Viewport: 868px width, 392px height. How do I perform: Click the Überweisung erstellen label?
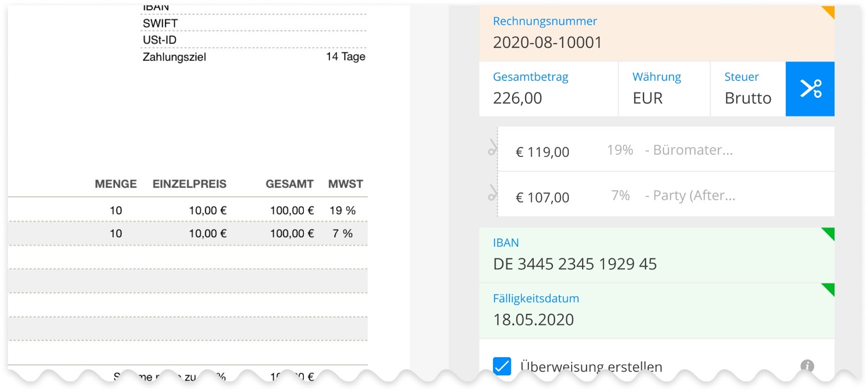[591, 366]
